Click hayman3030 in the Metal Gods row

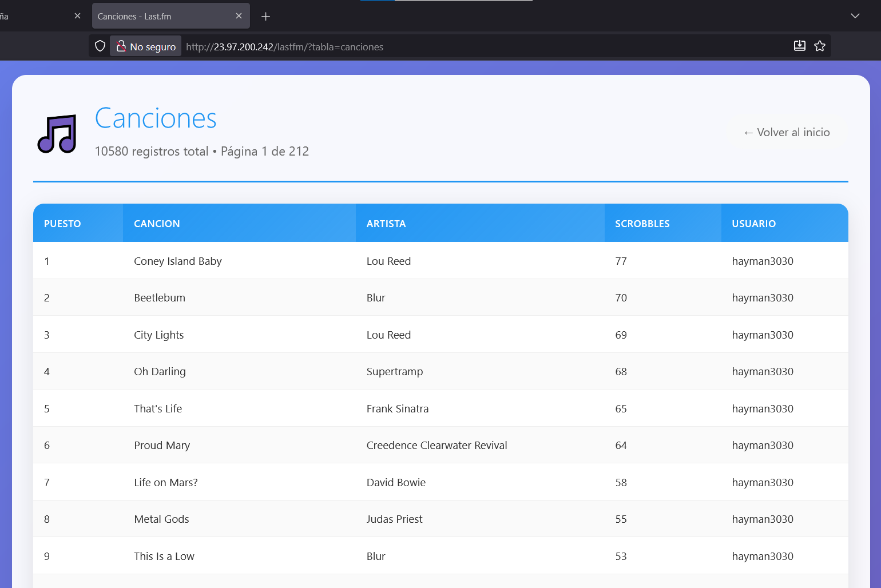pos(763,519)
